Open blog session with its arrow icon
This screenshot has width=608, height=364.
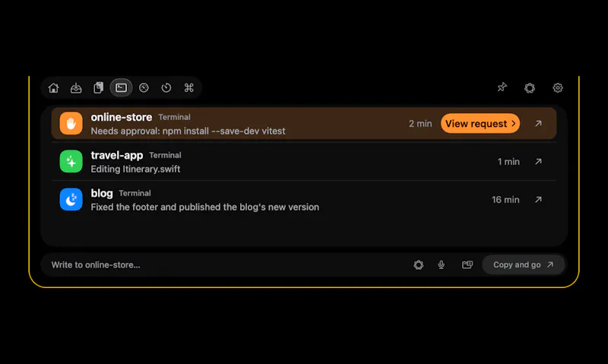pyautogui.click(x=538, y=200)
